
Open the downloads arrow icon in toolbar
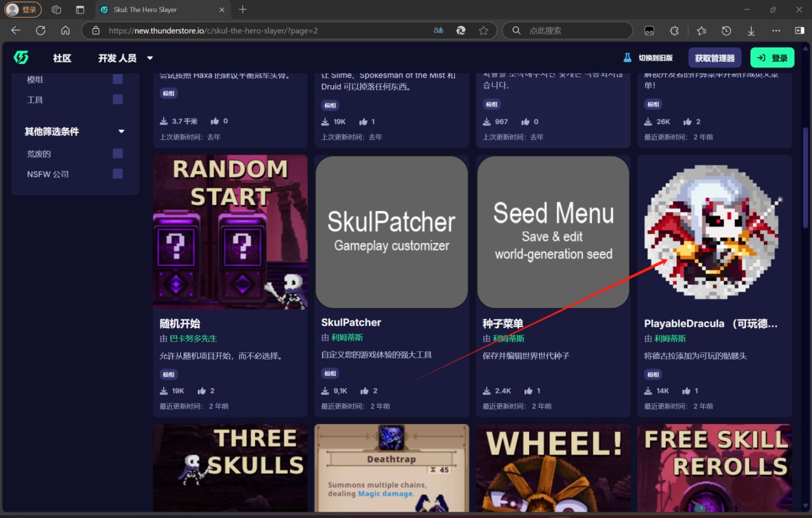click(751, 30)
